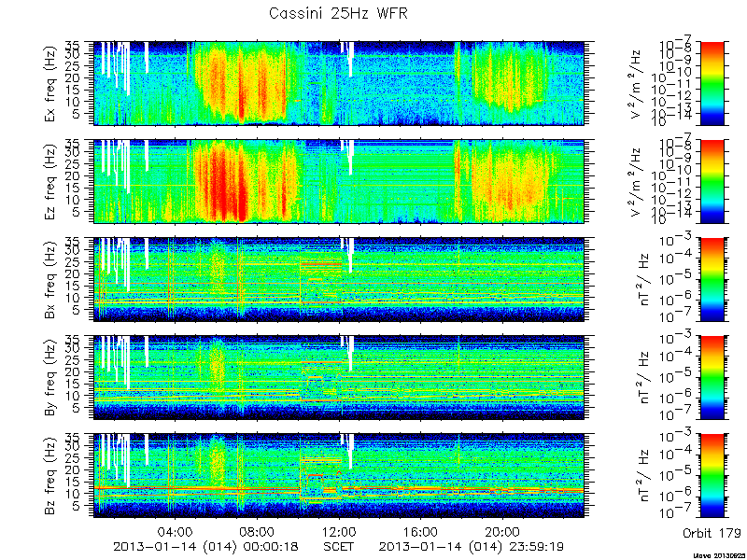
Task: Click the By spectrogram panel
Action: [x=338, y=378]
